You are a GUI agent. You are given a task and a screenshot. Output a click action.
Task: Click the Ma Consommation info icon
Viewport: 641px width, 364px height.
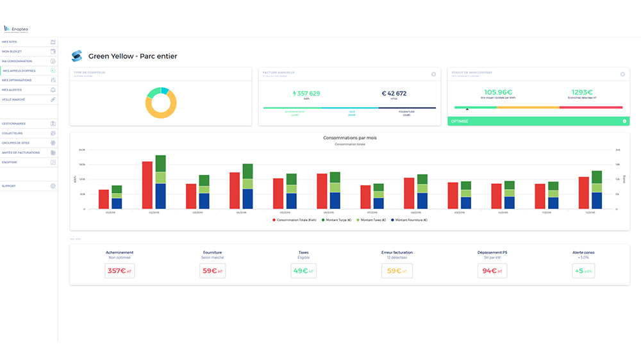coord(53,61)
